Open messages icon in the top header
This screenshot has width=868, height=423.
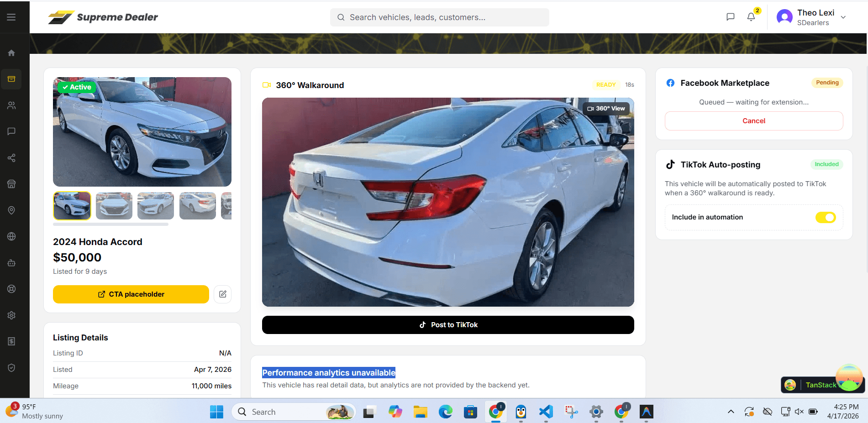731,17
